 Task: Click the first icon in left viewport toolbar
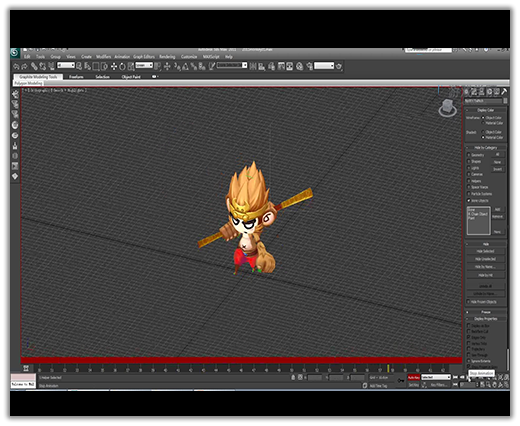click(15, 94)
